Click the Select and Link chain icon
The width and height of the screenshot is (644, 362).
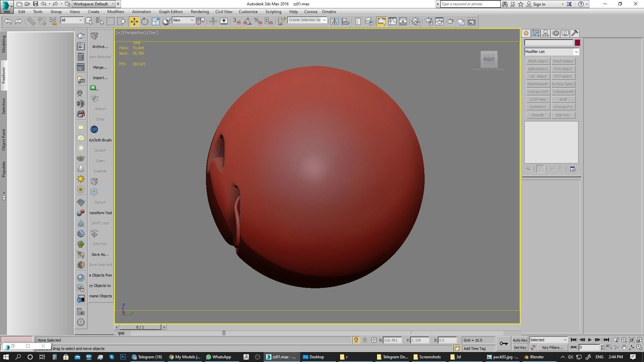point(31,21)
